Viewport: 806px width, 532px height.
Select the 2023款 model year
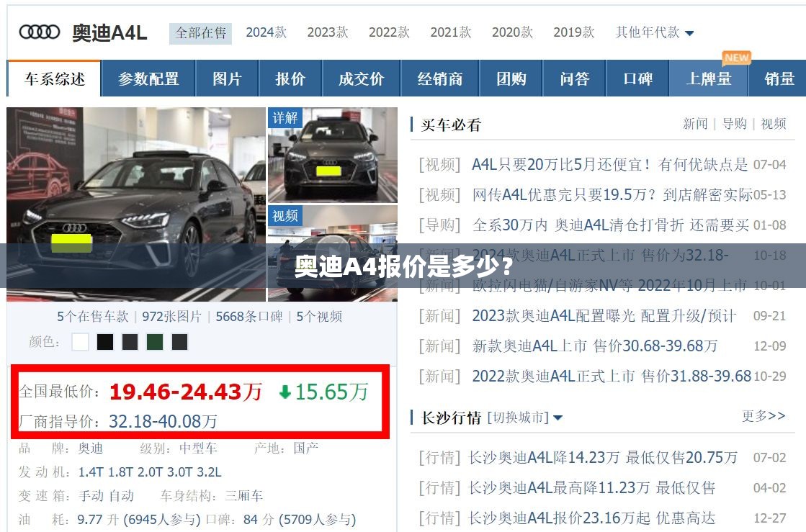328,32
